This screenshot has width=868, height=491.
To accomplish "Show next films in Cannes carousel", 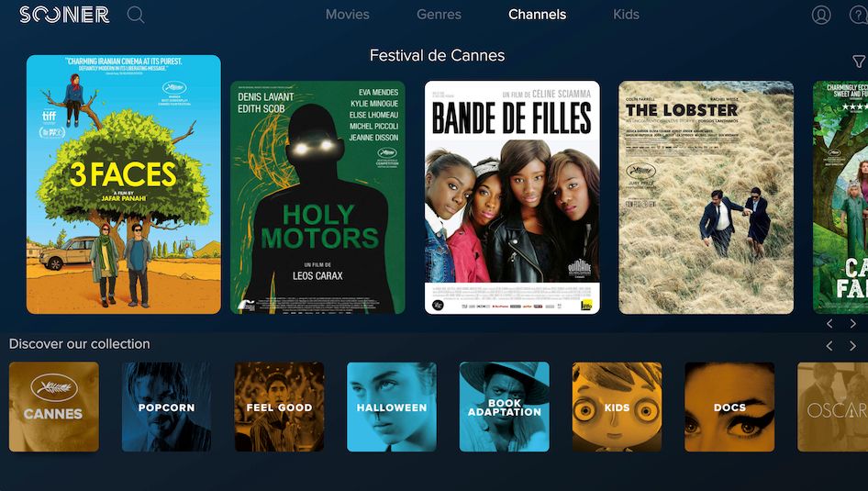I will coord(852,324).
